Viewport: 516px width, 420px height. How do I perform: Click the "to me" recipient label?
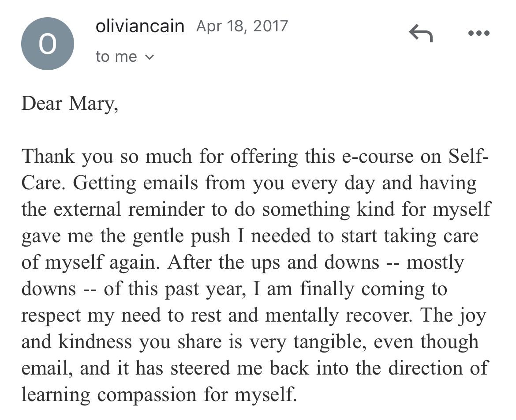[x=116, y=57]
